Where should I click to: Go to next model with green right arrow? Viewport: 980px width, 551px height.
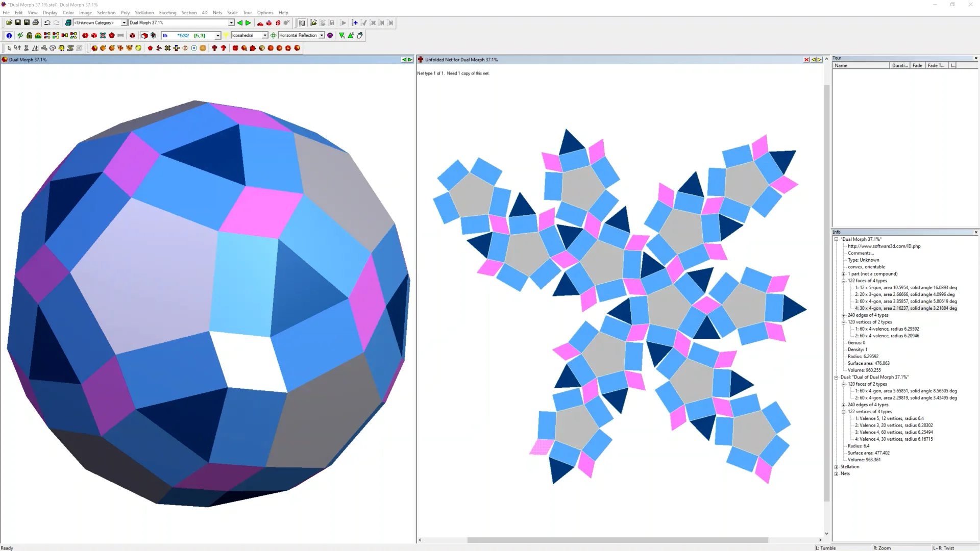click(249, 23)
